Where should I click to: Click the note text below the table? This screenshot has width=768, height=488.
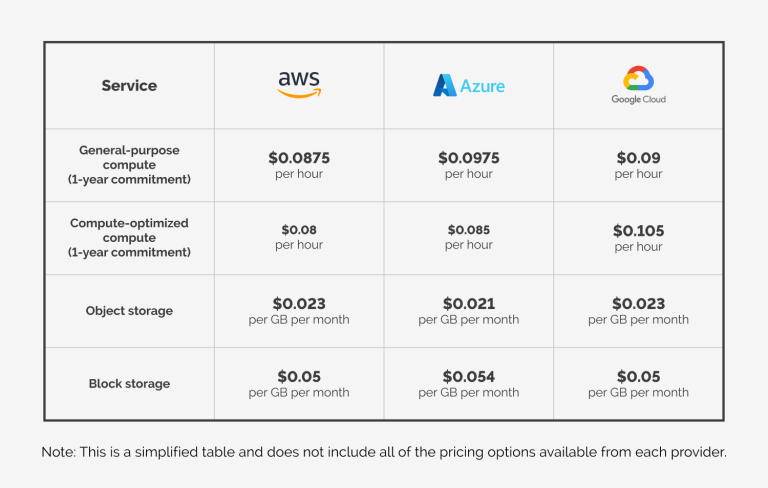(384, 452)
